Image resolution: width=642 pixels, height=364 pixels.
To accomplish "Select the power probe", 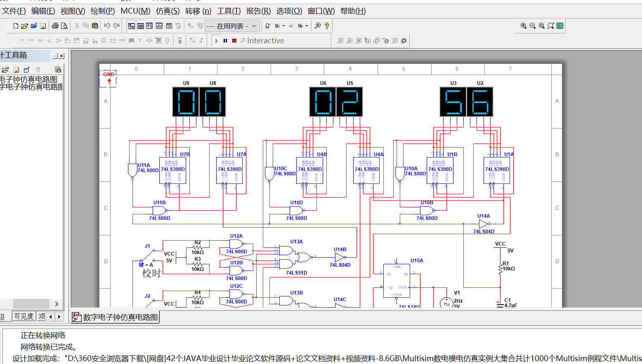I will (x=359, y=40).
